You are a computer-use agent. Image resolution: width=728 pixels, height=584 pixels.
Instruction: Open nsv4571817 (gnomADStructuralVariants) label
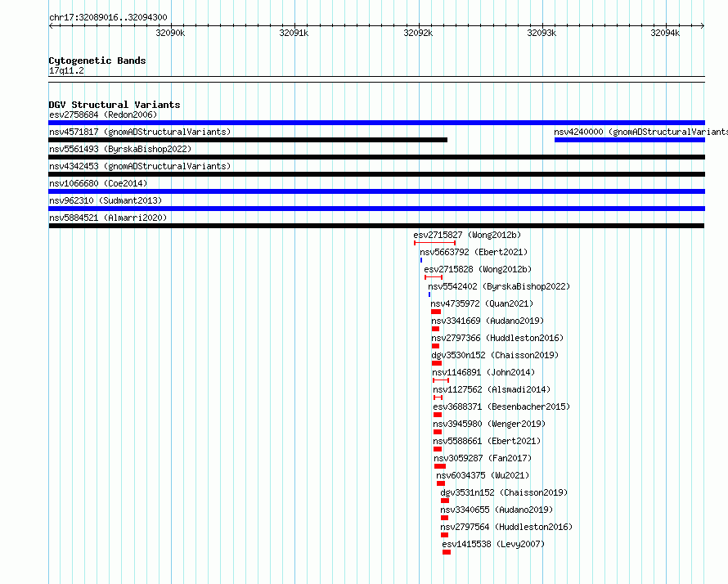(x=140, y=132)
